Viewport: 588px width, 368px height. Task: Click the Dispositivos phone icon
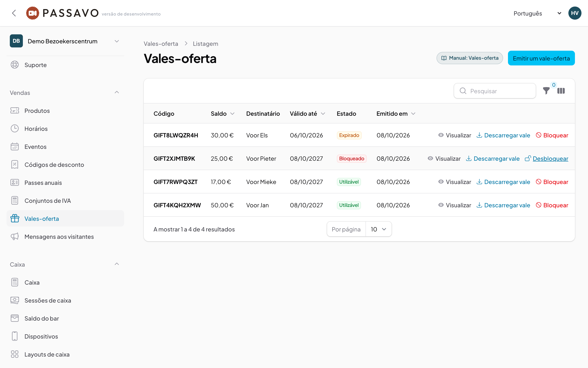14,336
